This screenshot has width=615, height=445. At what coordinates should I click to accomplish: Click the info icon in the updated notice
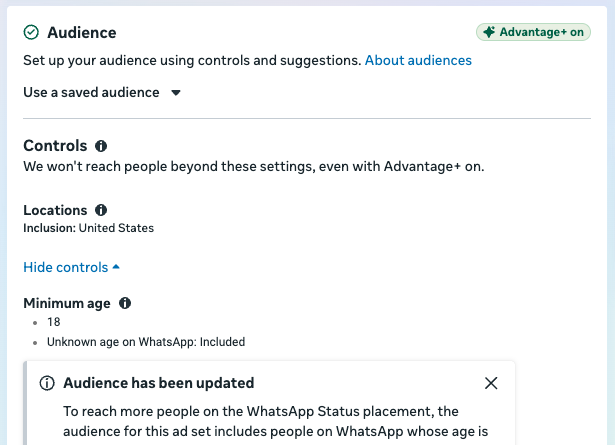[x=47, y=383]
